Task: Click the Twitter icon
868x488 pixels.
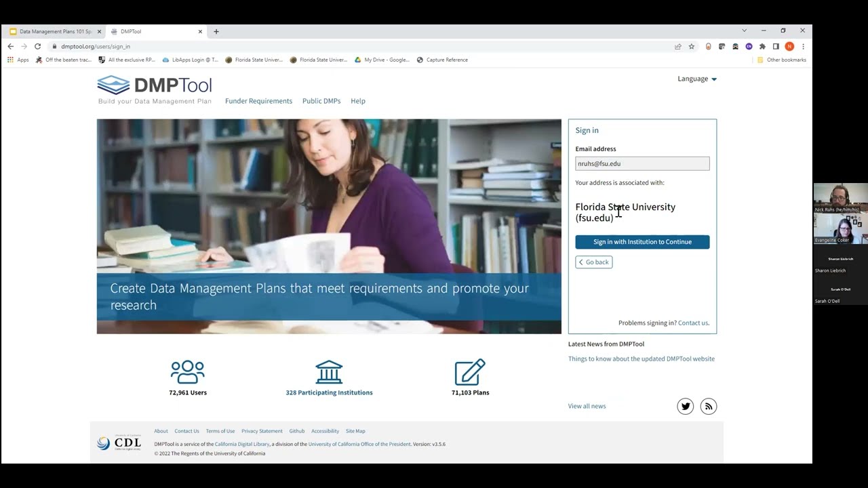Action: [686, 407]
